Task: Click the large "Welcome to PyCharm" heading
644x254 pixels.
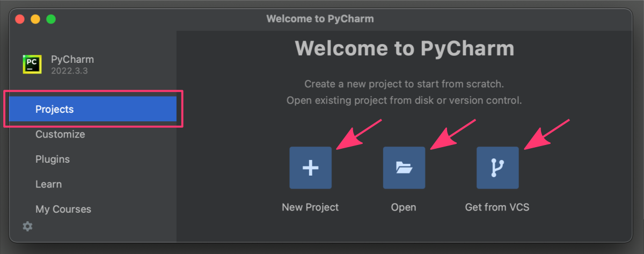Action: [x=405, y=49]
